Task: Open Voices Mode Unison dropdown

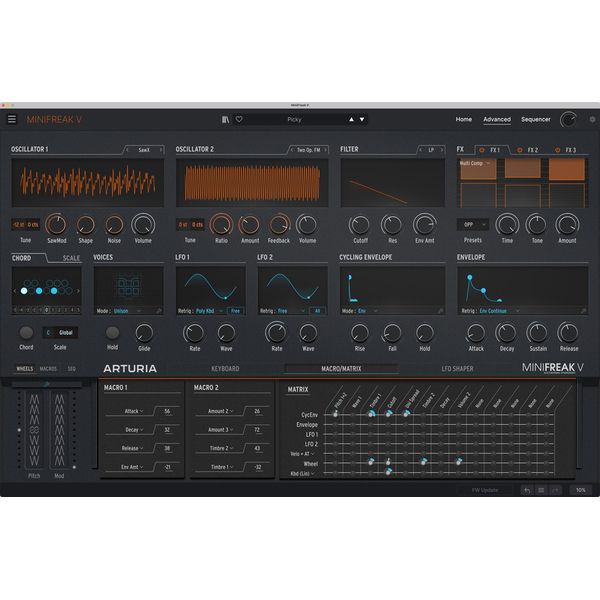Action: [x=128, y=311]
